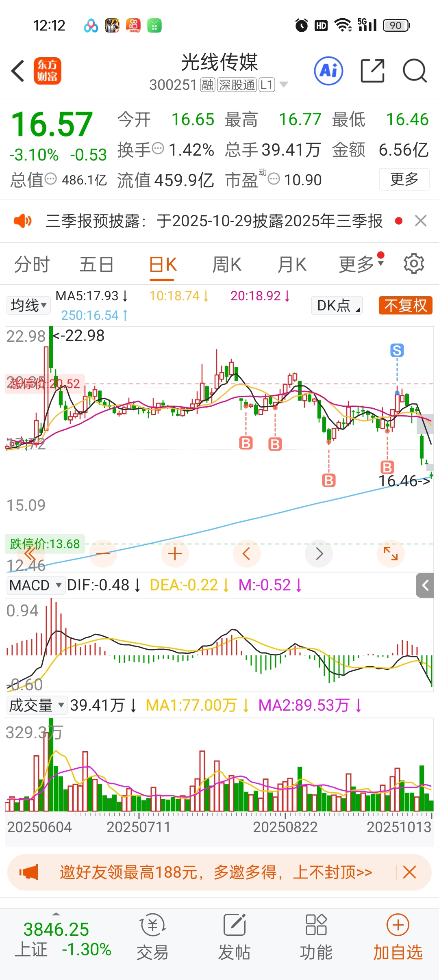439x980 pixels.
Task: Select the 日K tab
Action: point(163,264)
